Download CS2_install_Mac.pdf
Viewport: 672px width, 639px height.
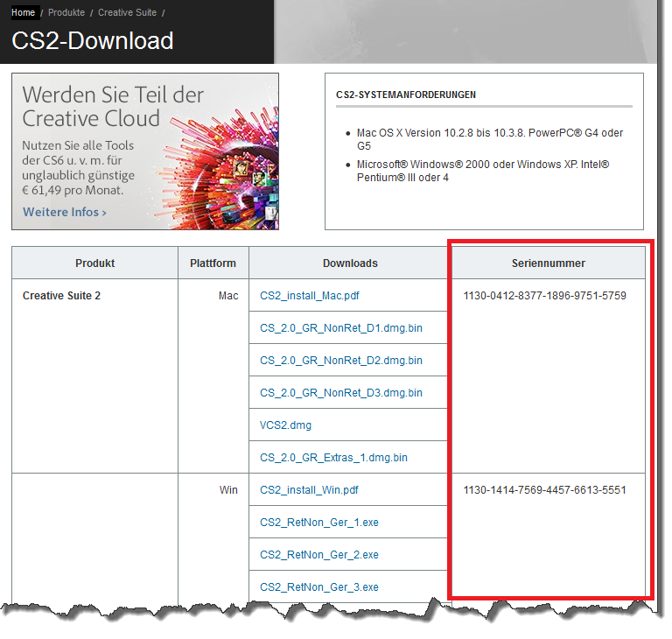[310, 296]
